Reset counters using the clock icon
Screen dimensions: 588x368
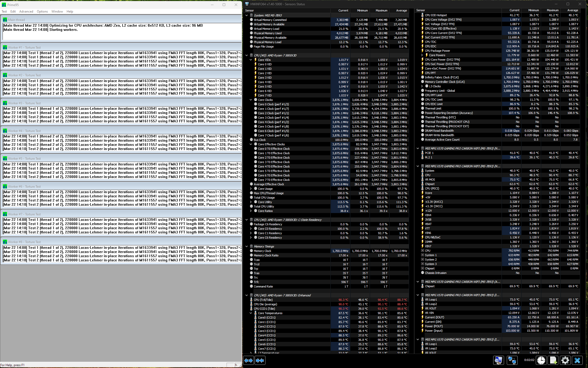541,360
